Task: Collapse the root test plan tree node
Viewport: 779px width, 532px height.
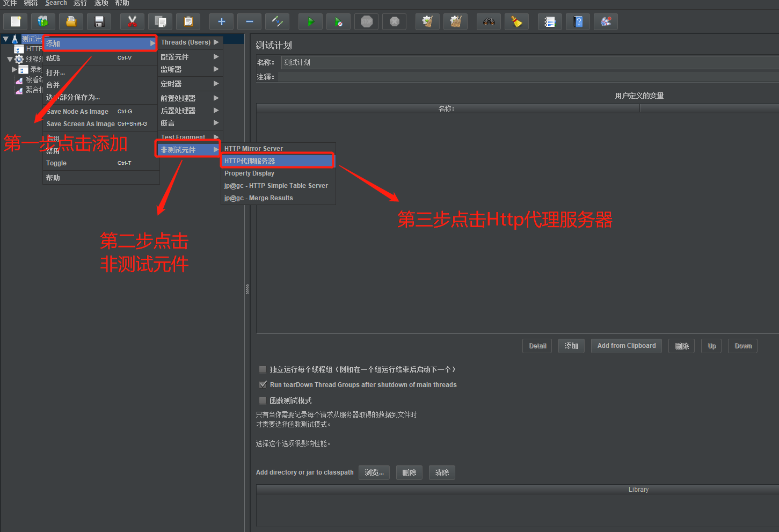Action: 5,39
